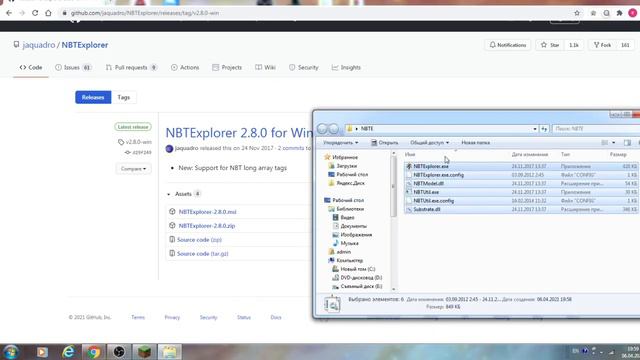Open Упорядочить menu in Explorer
The image size is (640, 360).
click(340, 143)
